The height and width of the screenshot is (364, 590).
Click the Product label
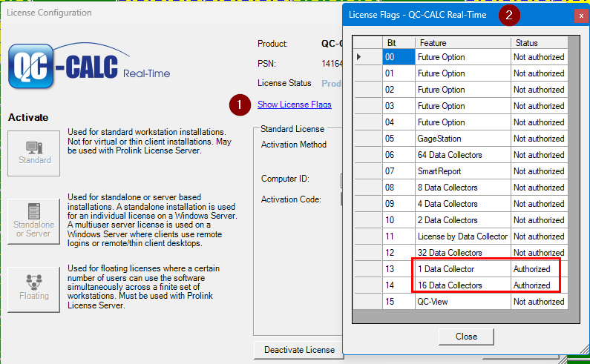[273, 44]
